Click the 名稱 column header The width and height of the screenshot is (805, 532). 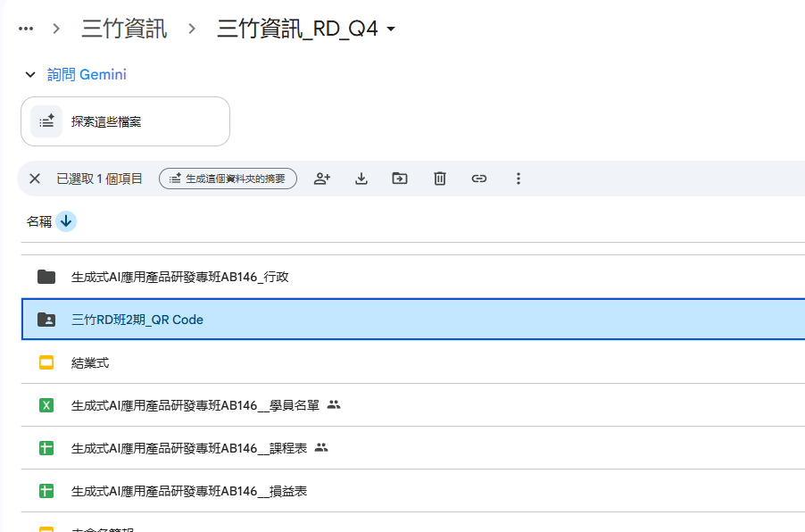pyautogui.click(x=39, y=221)
